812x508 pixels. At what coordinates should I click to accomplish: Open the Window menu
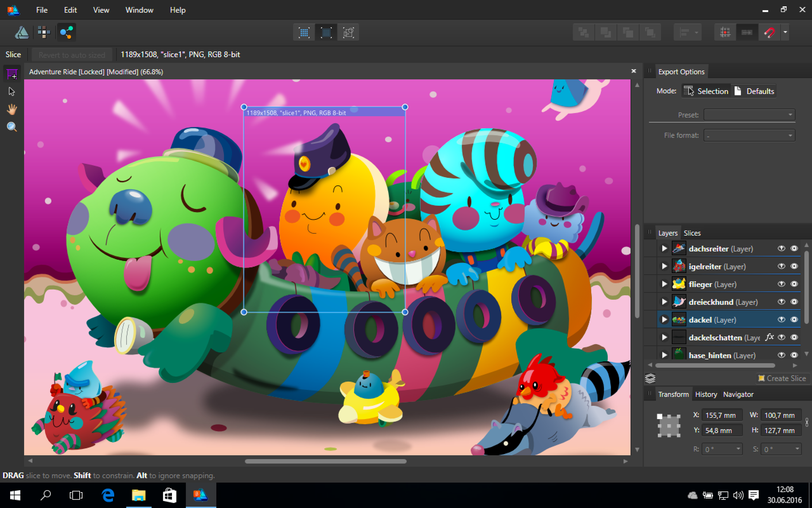[139, 10]
